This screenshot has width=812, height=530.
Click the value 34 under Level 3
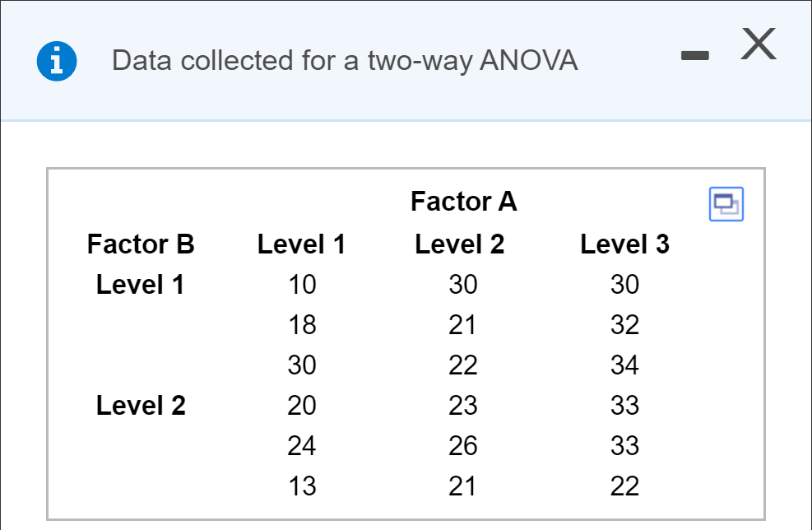pos(624,365)
